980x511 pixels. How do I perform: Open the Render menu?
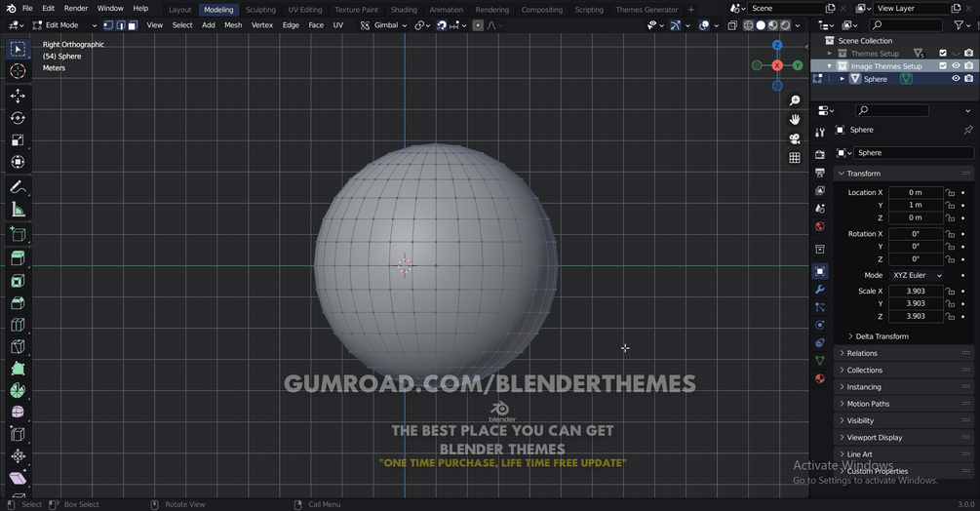tap(76, 9)
